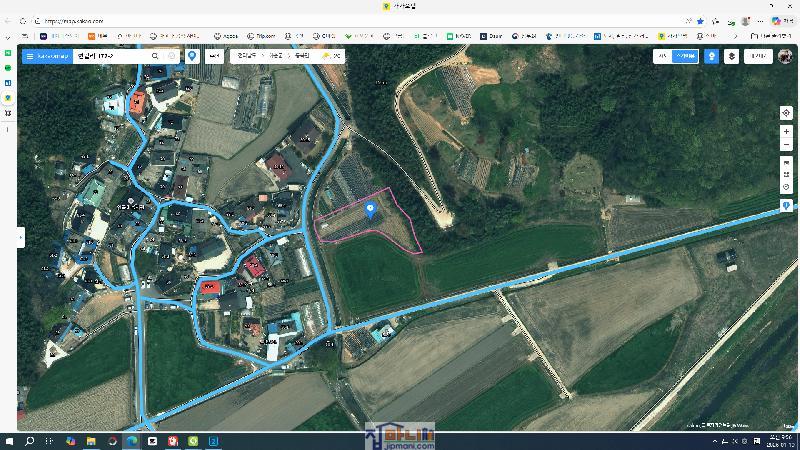The height and width of the screenshot is (450, 800).
Task: Toggle the blue street view button
Action: coord(711,57)
